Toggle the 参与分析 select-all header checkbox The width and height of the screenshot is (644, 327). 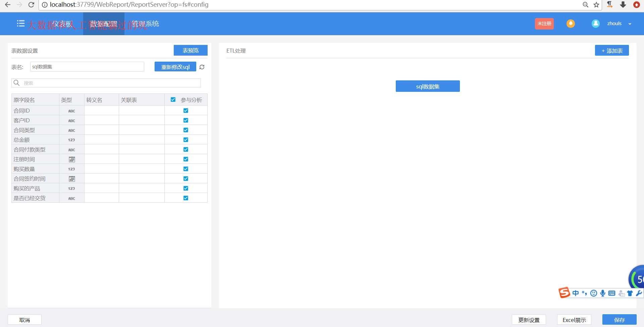point(173,100)
